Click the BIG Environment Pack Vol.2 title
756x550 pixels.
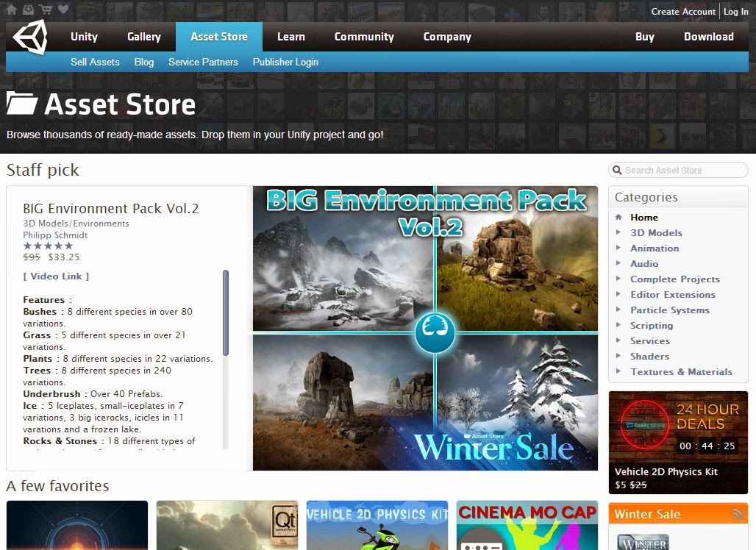coord(111,208)
